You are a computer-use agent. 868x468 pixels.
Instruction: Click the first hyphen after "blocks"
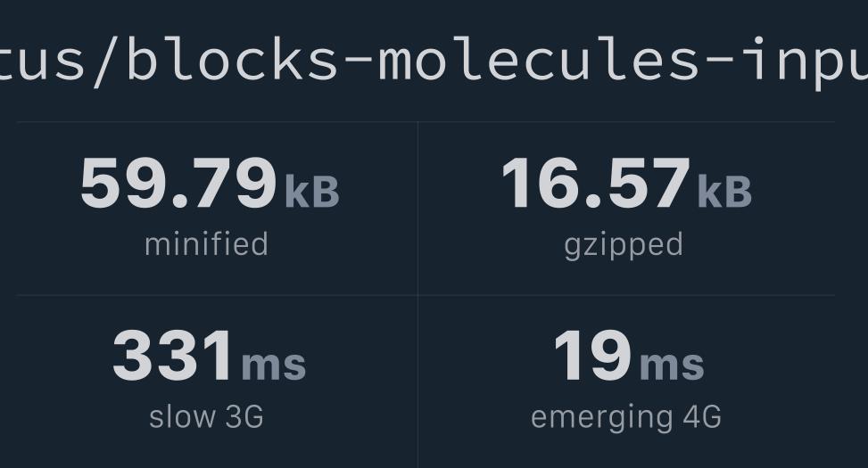[358, 62]
